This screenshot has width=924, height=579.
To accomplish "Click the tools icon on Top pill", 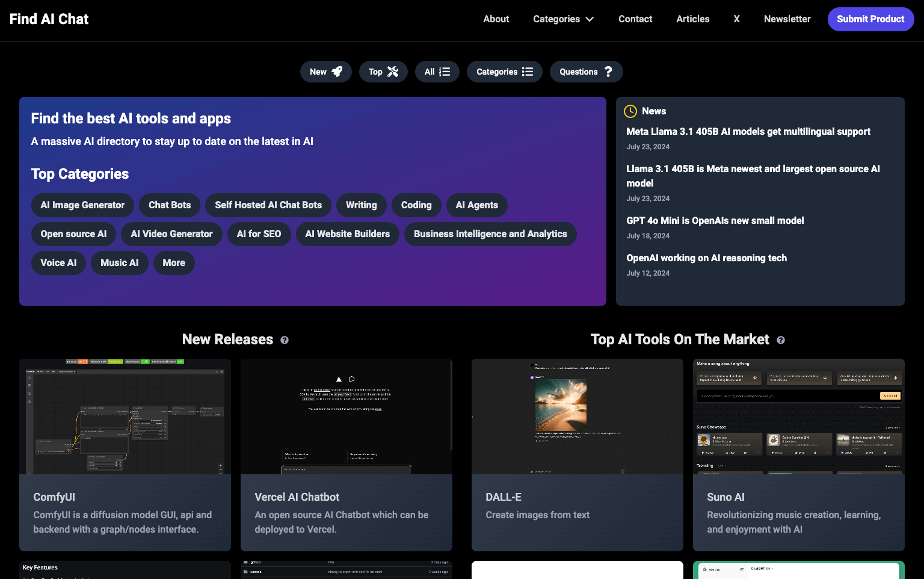I will click(x=393, y=72).
